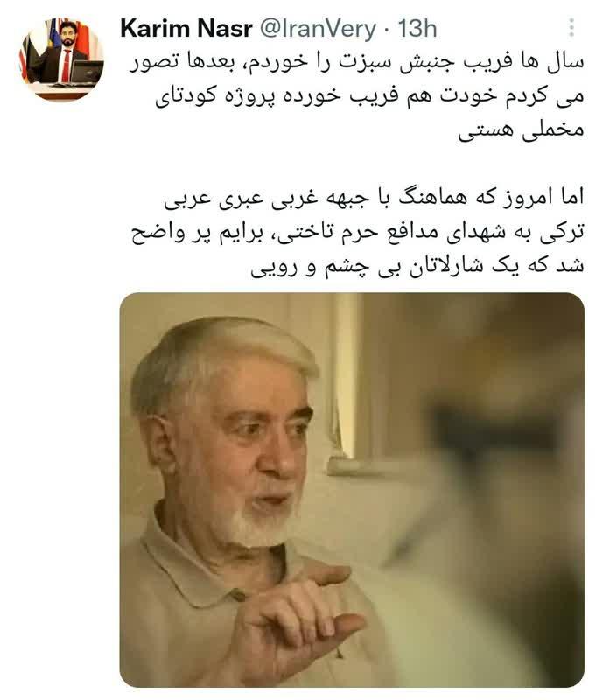Click the red tie in avatar
603x700 pixels.
pos(67,66)
